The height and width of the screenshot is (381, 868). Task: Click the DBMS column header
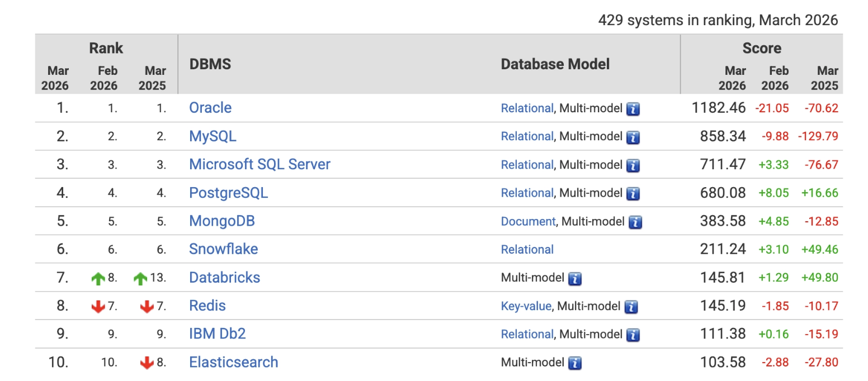[x=210, y=64]
